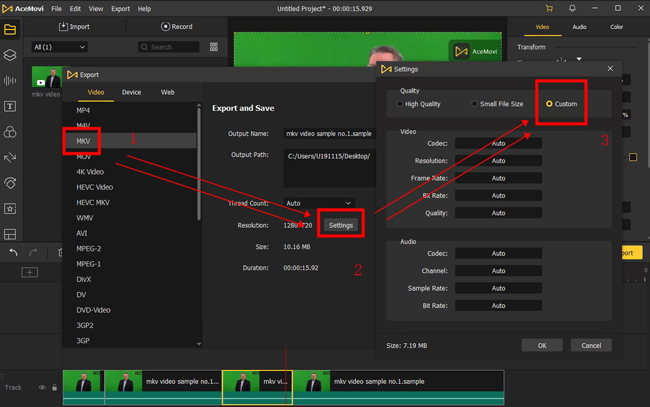
Task: Open the View menu
Action: tap(96, 9)
